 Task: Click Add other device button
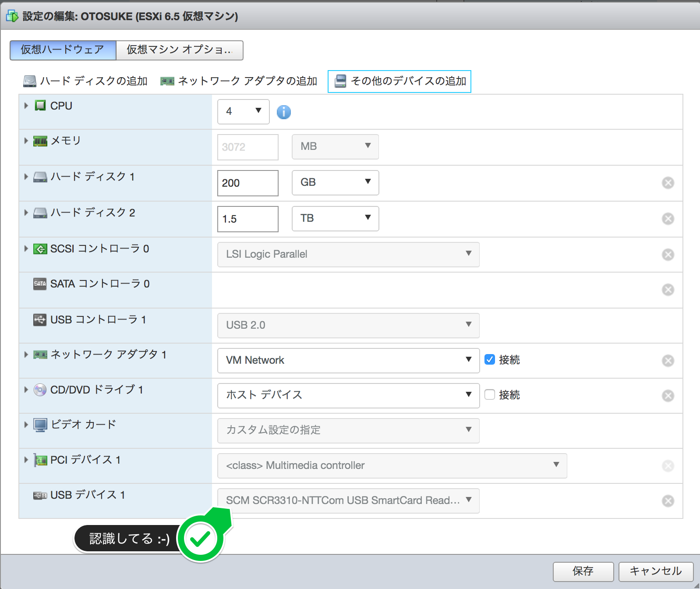pyautogui.click(x=399, y=82)
